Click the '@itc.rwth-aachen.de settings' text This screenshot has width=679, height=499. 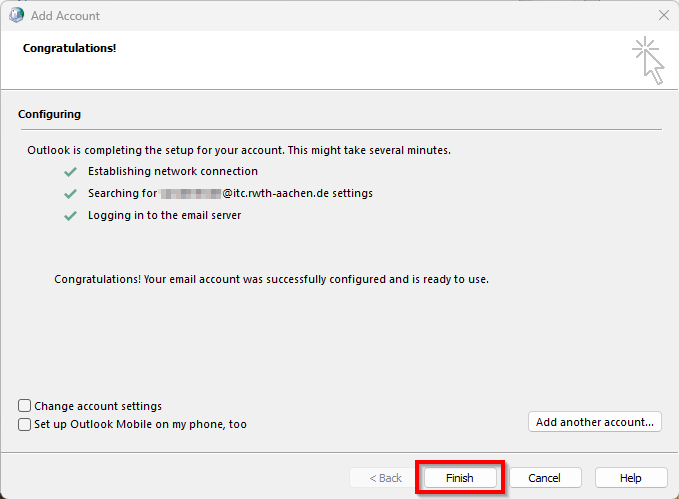[297, 193]
